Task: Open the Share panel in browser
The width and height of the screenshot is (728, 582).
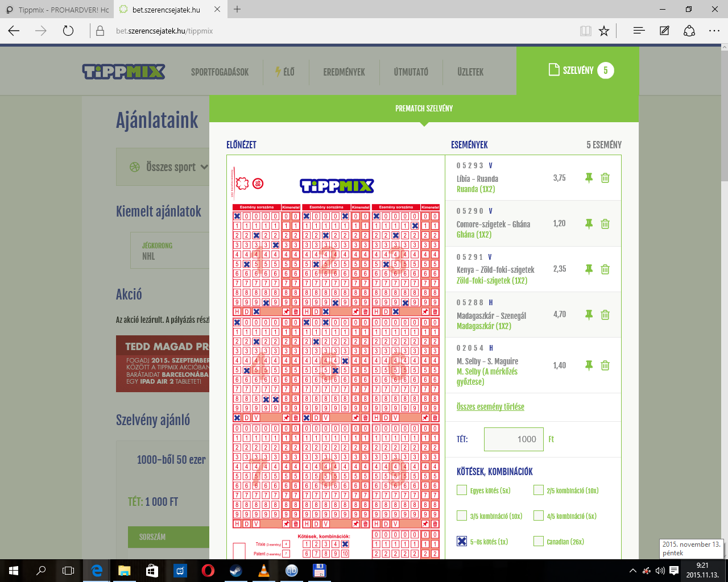Action: pyautogui.click(x=689, y=31)
